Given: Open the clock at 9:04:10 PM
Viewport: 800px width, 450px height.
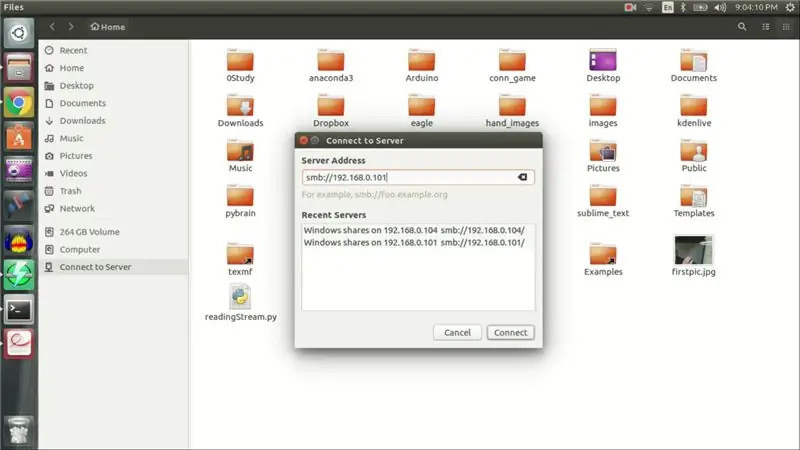Looking at the screenshot, I should pos(756,7).
